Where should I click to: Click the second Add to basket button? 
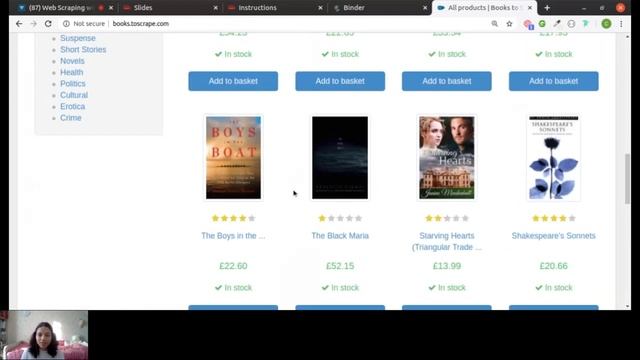tap(340, 81)
